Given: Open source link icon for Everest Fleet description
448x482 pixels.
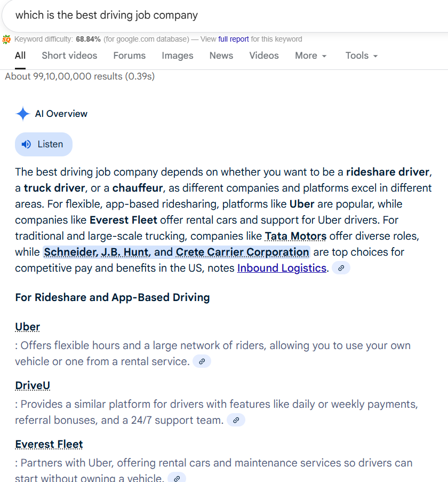Looking at the screenshot, I should pyautogui.click(x=177, y=478).
